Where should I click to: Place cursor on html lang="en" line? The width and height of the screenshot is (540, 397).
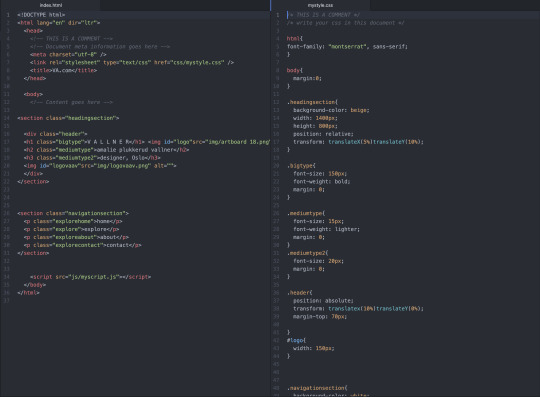click(59, 23)
